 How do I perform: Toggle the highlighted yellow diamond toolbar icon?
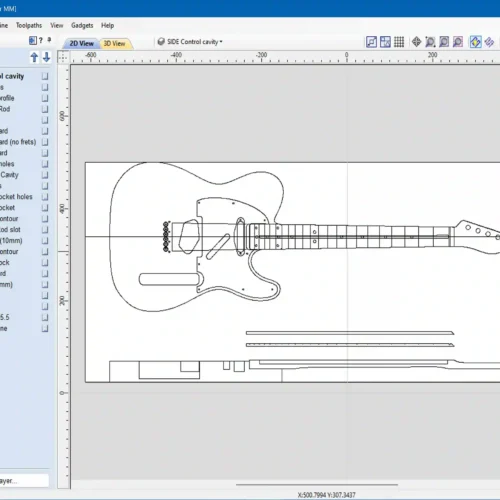(475, 42)
